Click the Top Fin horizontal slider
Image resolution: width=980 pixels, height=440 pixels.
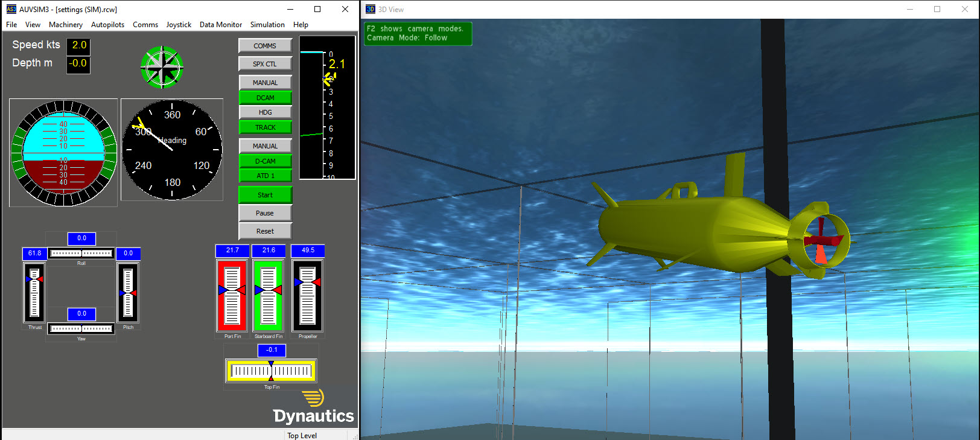[271, 371]
